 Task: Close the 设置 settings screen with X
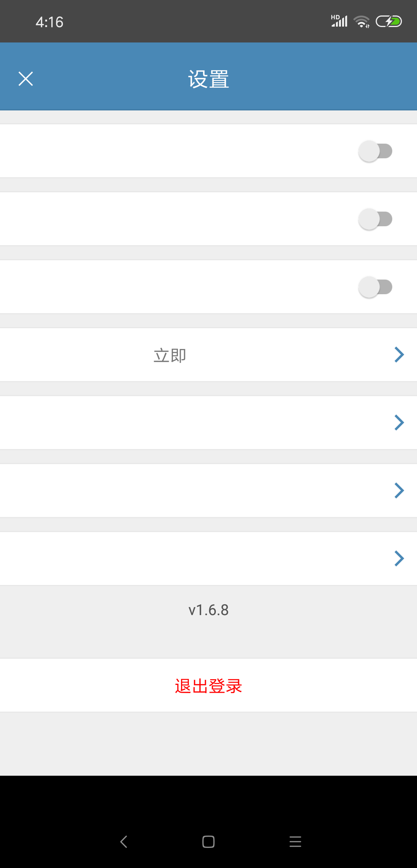tap(25, 79)
